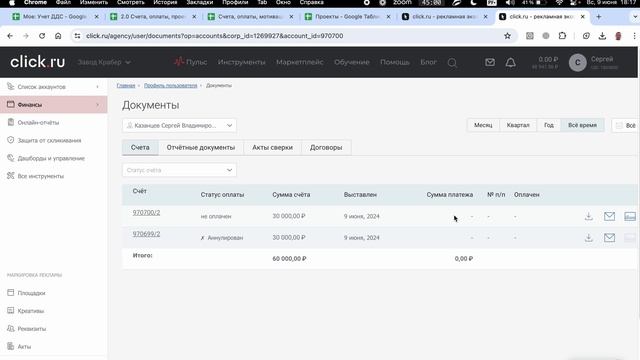Select the Год period

click(x=549, y=125)
